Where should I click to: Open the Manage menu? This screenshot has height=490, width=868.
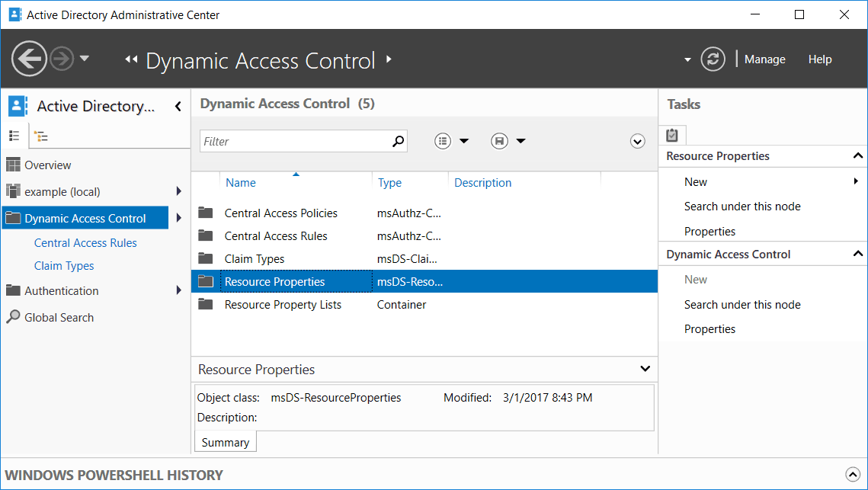764,59
